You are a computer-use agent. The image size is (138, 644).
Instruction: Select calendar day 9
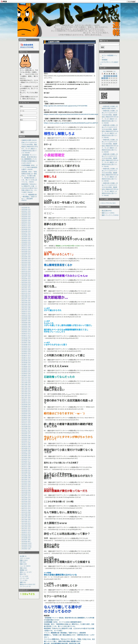pos(107,78)
